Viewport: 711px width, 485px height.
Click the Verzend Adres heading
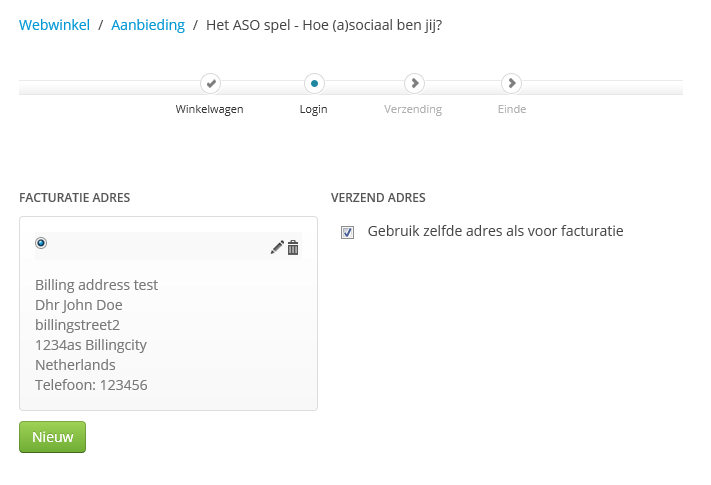coord(378,198)
